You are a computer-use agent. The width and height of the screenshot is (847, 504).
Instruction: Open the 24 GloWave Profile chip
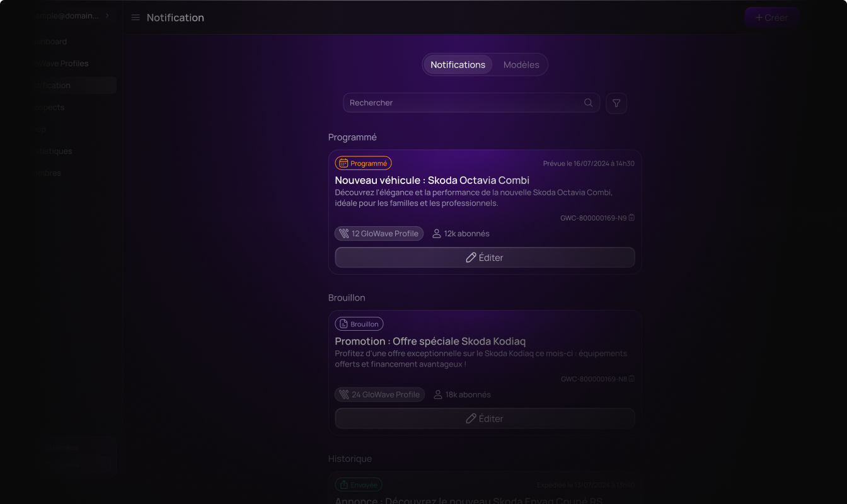[x=379, y=394]
